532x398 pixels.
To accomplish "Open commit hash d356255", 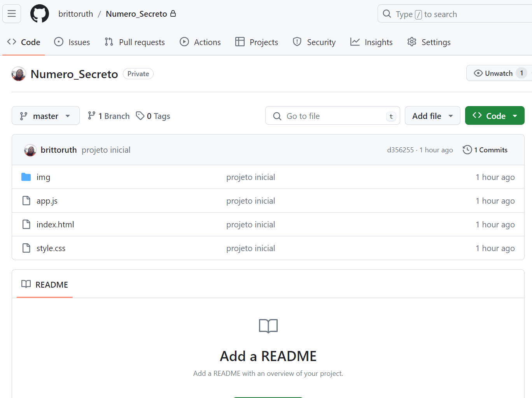I will click(400, 150).
